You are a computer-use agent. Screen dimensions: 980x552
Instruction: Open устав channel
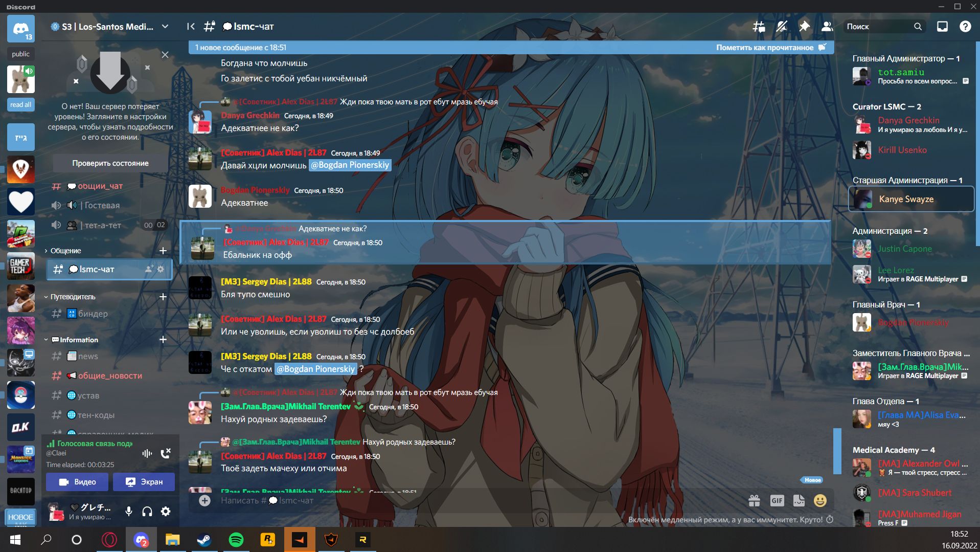tap(88, 395)
